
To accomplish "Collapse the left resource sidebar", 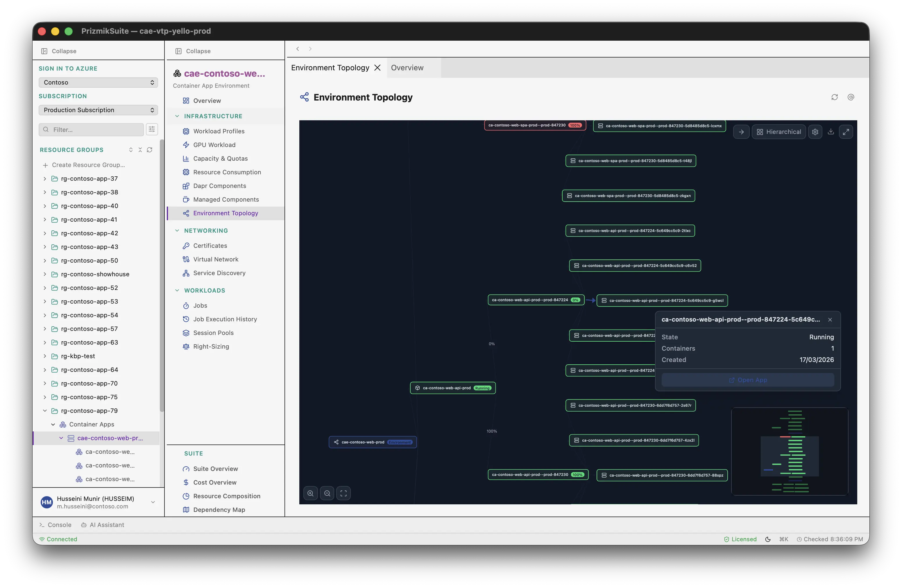I will [59, 51].
